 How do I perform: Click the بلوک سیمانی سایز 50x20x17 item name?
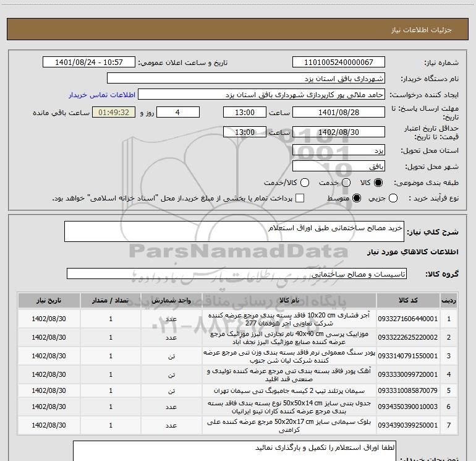(289, 425)
